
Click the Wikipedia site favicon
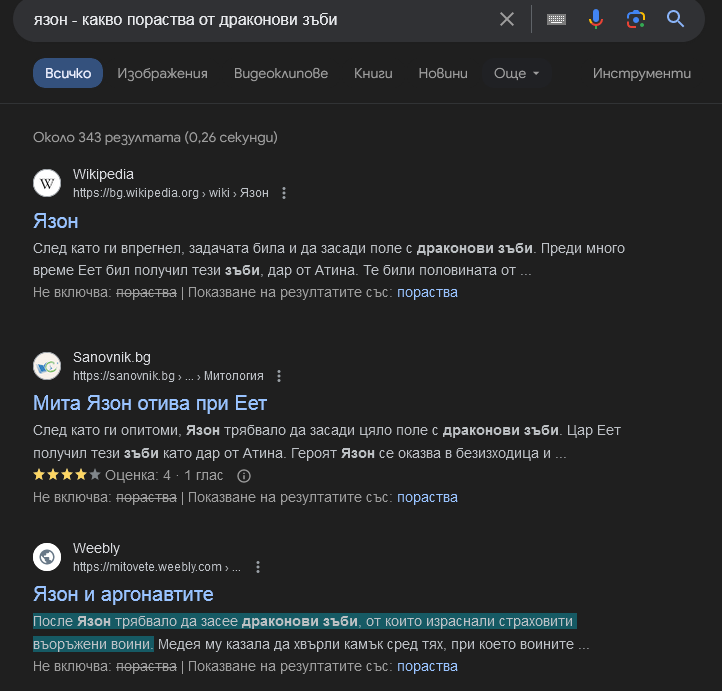point(47,183)
